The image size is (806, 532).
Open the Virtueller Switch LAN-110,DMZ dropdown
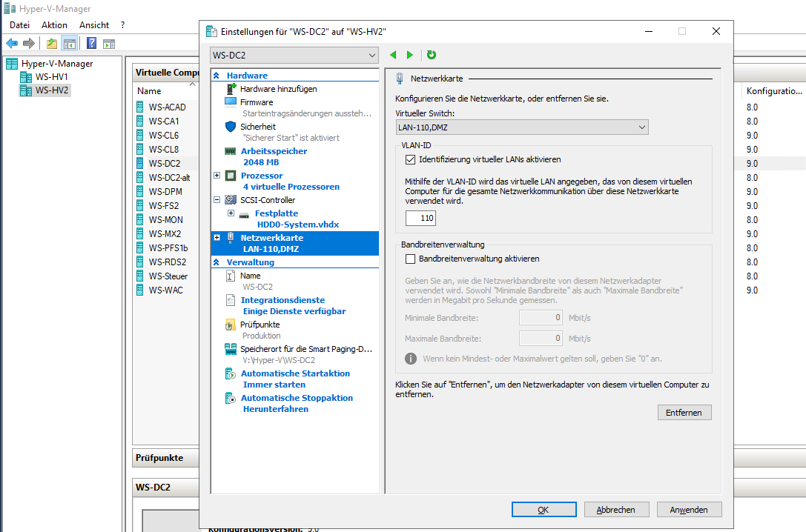pos(522,127)
